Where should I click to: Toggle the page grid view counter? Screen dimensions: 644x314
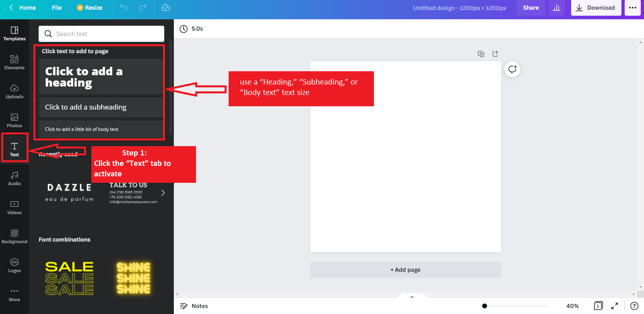598,306
